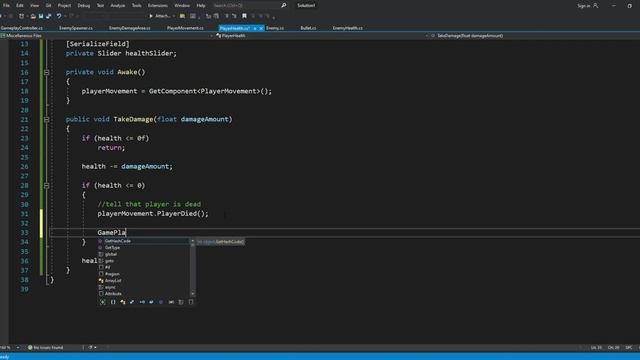
Task: Open the PlayerHealth type navigation dropdown
Action: [x=321, y=36]
